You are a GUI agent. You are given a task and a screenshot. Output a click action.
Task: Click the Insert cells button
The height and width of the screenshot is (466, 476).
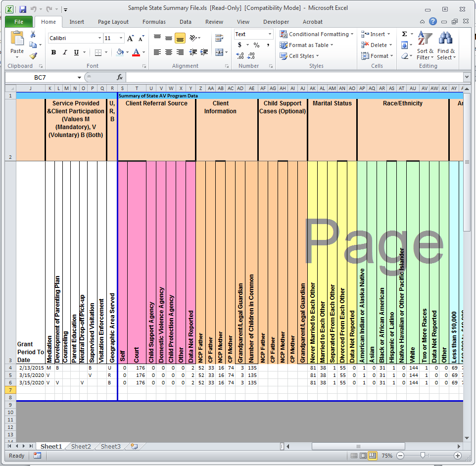(x=376, y=34)
